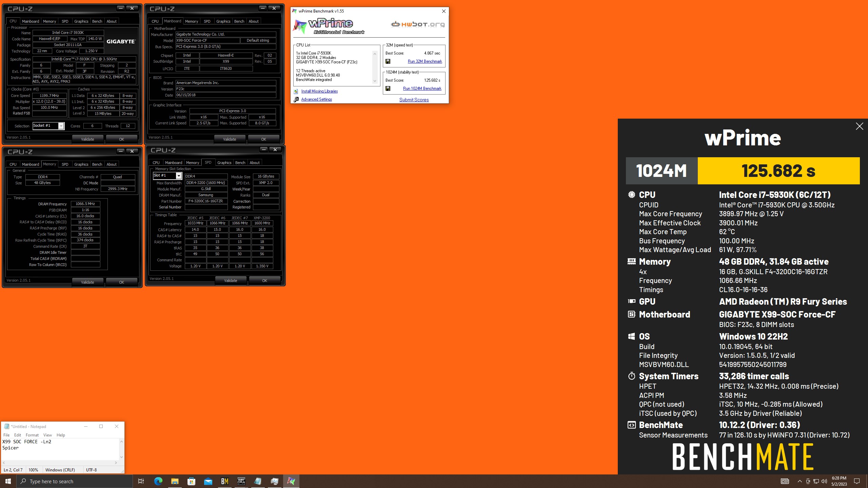Viewport: 868px width, 488px height.
Task: Open Task View from the taskbar
Action: pos(141,481)
